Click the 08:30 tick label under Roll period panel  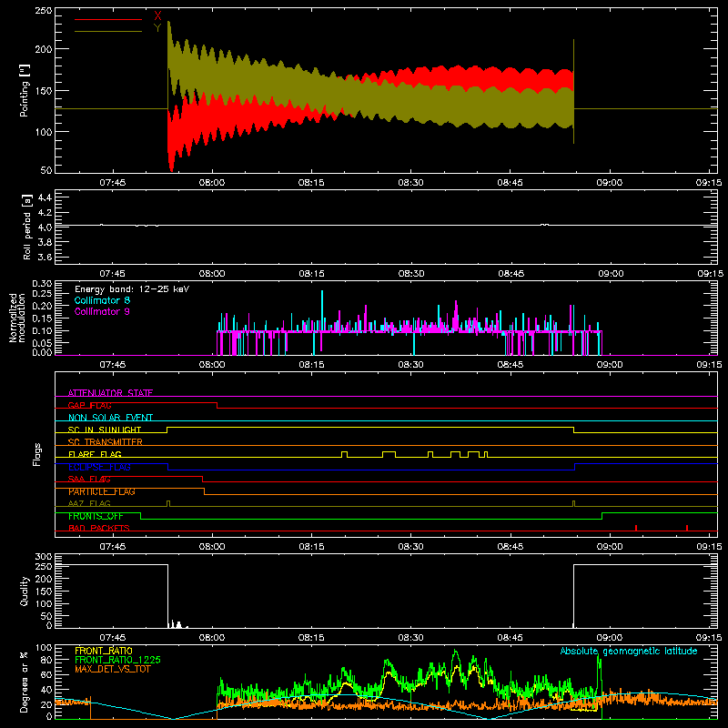pyautogui.click(x=411, y=274)
